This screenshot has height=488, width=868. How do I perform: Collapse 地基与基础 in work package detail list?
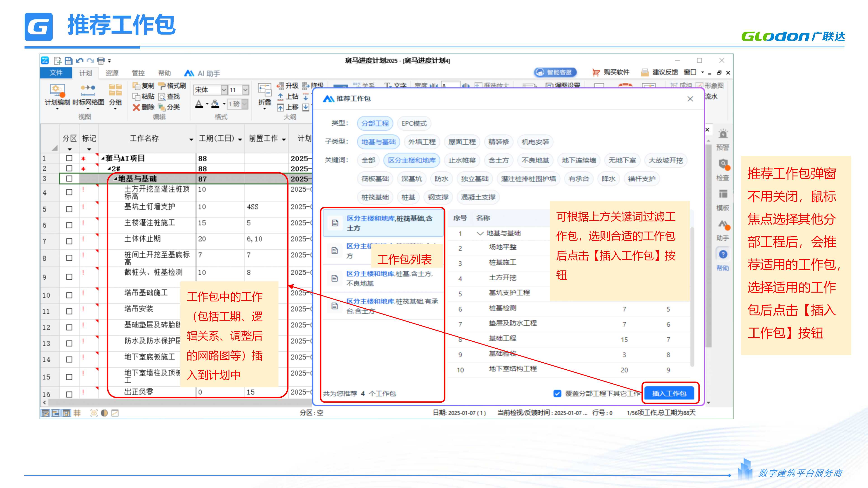[480, 233]
